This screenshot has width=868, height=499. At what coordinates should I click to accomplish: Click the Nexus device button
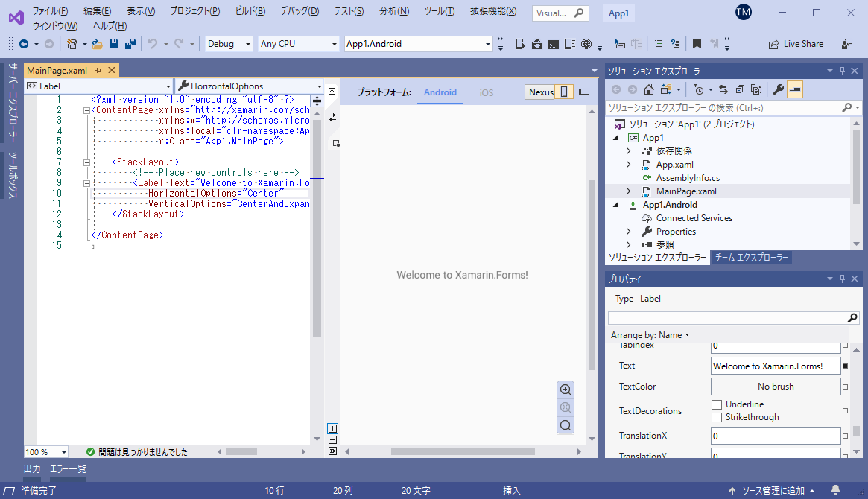click(541, 92)
